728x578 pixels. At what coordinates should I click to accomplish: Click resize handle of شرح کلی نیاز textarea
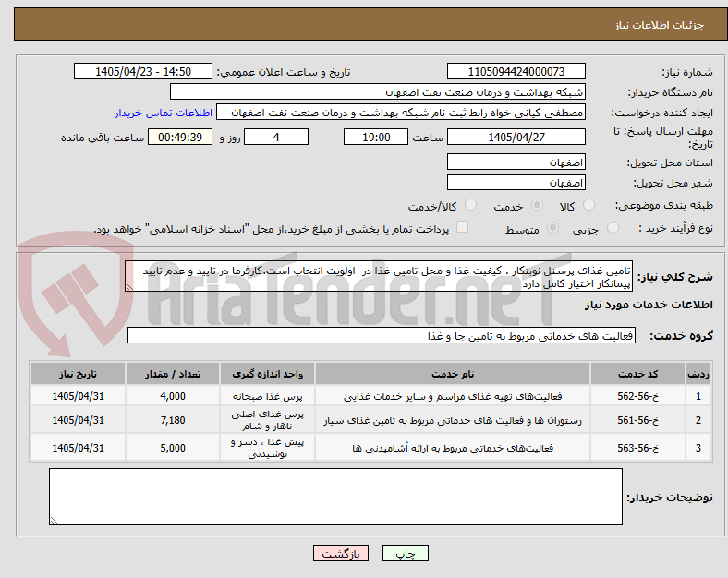click(129, 287)
